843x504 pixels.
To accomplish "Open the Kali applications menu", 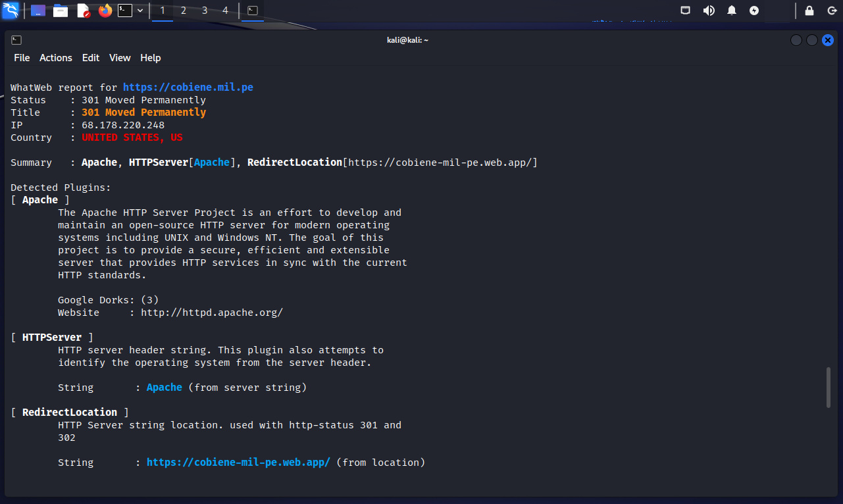I will (11, 11).
